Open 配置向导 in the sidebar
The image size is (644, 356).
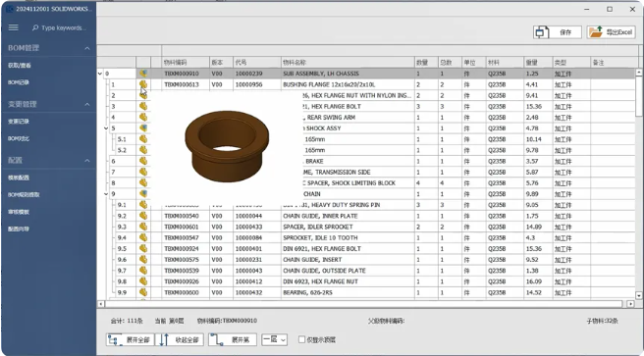point(19,229)
